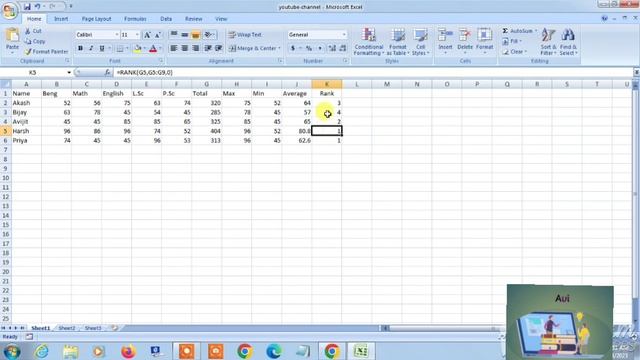The image size is (640, 360).
Task: Open the Data tab
Action: tap(166, 19)
